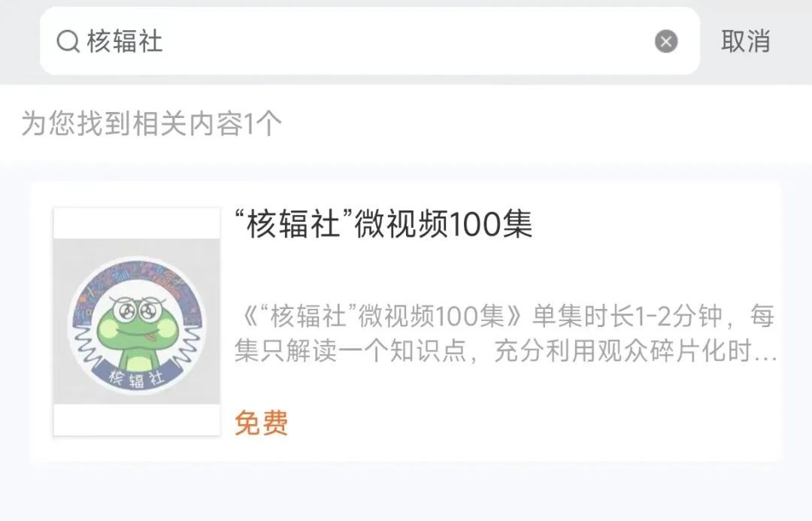Viewport: 812px width, 521px height.
Task: Click the blank bottom-right area of the result card
Action: point(622,425)
